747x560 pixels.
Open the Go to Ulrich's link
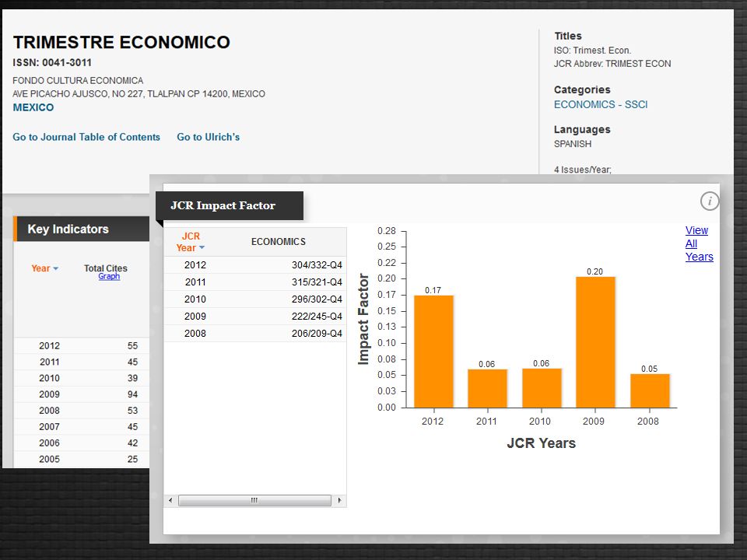click(209, 137)
